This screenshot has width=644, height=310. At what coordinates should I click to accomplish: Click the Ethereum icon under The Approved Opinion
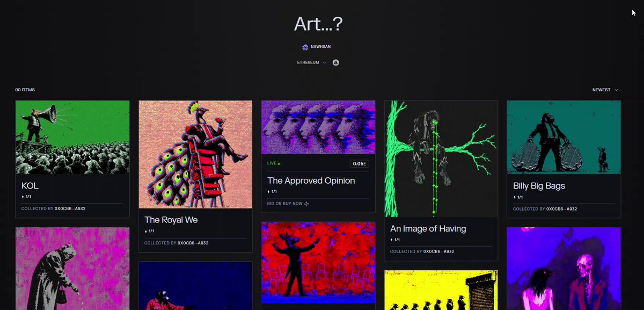pyautogui.click(x=269, y=191)
